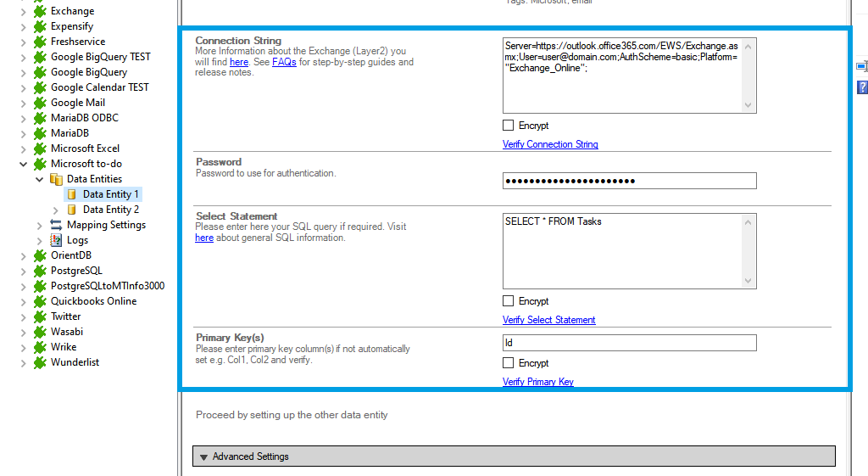
Task: Select Data Entity 1 in the tree
Action: [111, 194]
